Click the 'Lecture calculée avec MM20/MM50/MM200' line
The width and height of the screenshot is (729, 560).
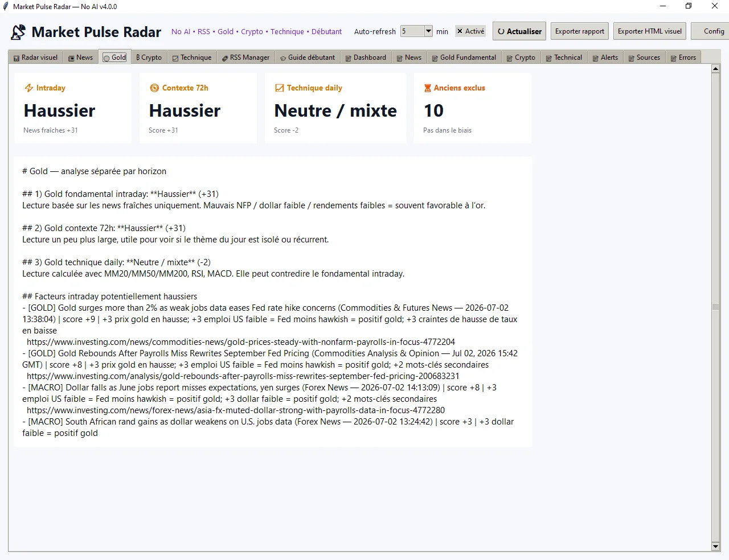214,274
